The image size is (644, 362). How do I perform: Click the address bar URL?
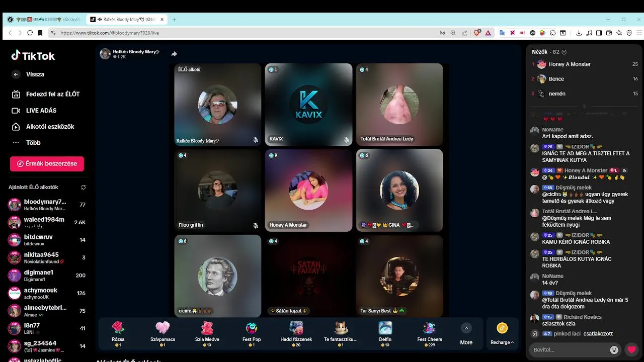click(110, 33)
